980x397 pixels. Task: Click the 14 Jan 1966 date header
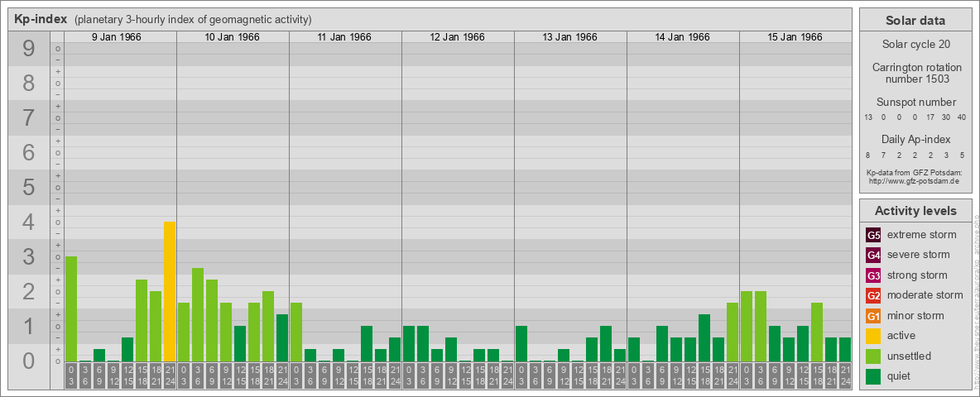[x=682, y=37]
